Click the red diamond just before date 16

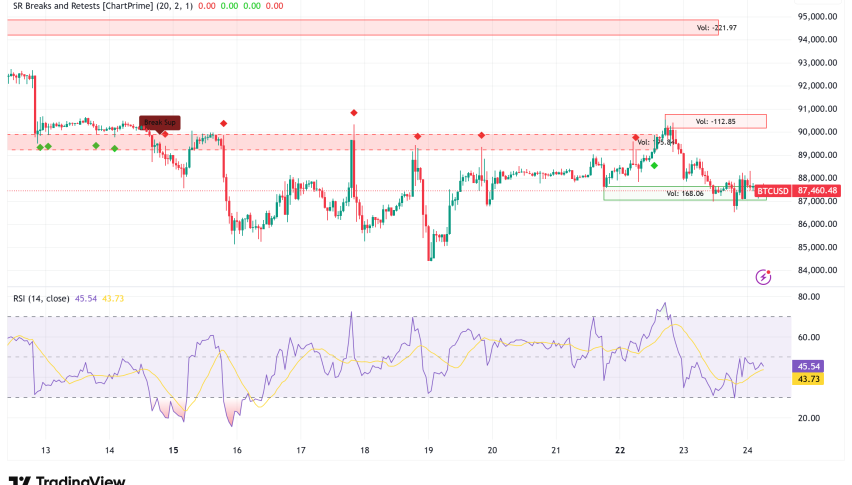(223, 123)
